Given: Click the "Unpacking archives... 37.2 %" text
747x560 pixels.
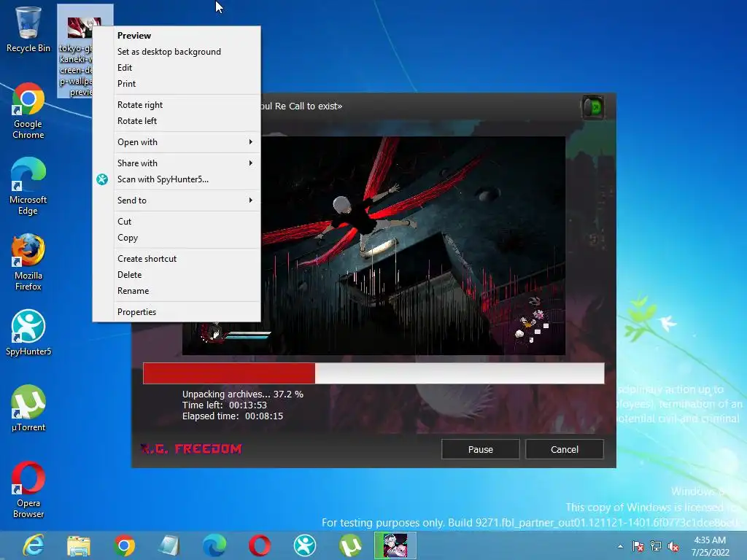Looking at the screenshot, I should click(242, 394).
